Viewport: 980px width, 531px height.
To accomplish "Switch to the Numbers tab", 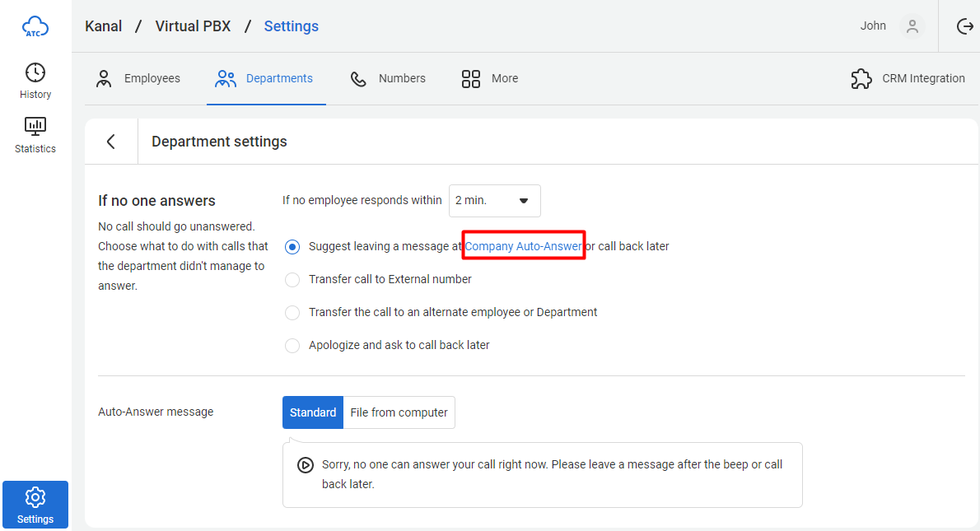I will point(388,79).
